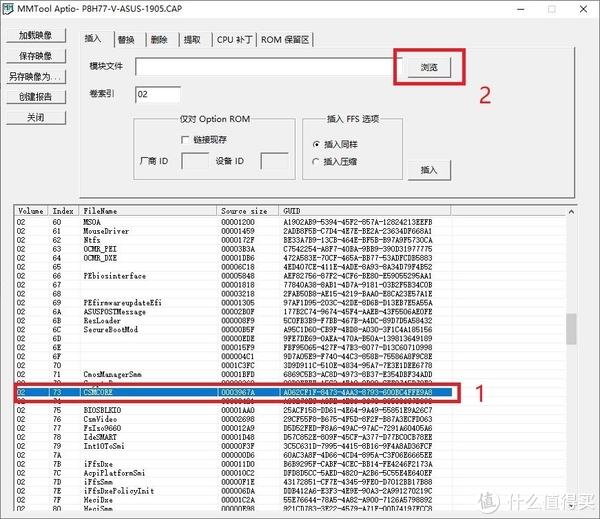This screenshot has width=600, height=519.
Task: Minimize the MMTool Aptio window
Action: pyautogui.click(x=521, y=9)
